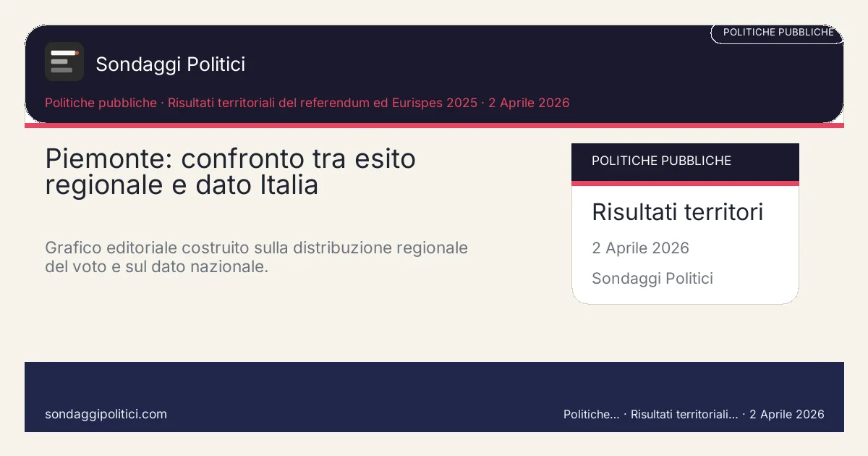Click the Sondaggi Politici author label in card
The height and width of the screenshot is (456, 868).
click(652, 279)
